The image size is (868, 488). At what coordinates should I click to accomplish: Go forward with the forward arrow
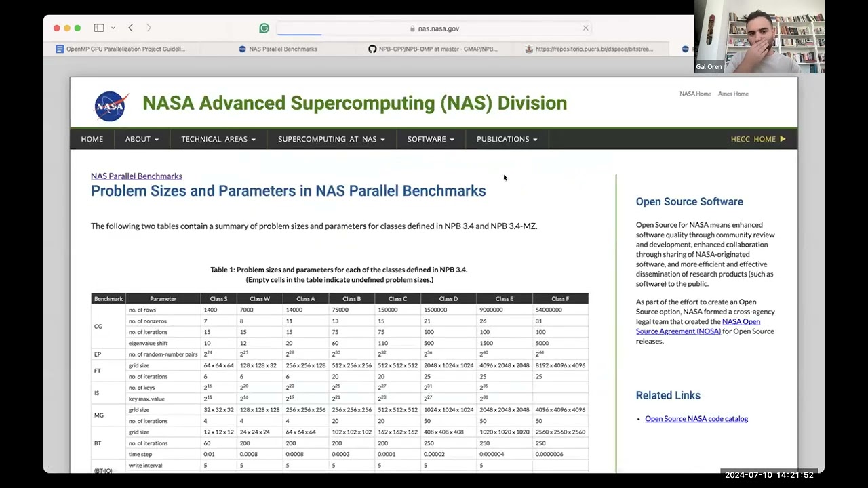pyautogui.click(x=149, y=28)
